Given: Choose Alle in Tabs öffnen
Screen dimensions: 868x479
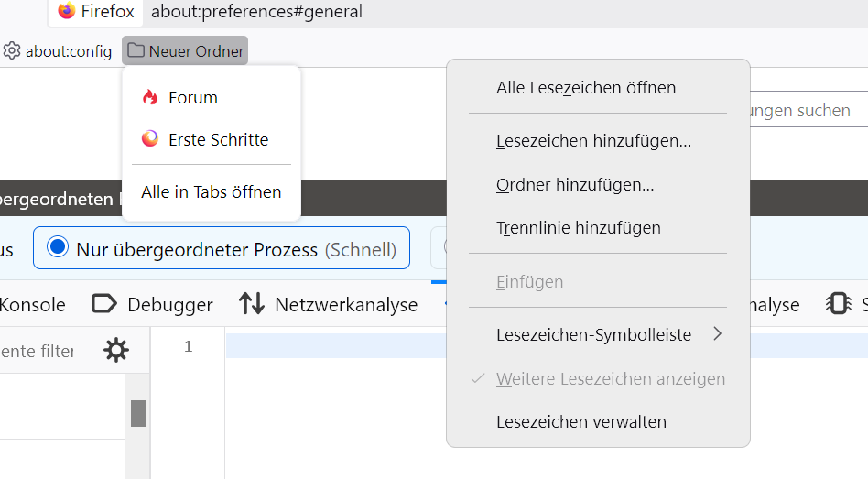Looking at the screenshot, I should point(212,192).
